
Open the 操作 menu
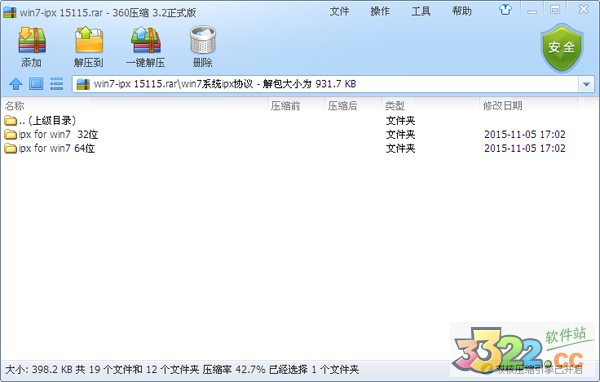point(380,11)
